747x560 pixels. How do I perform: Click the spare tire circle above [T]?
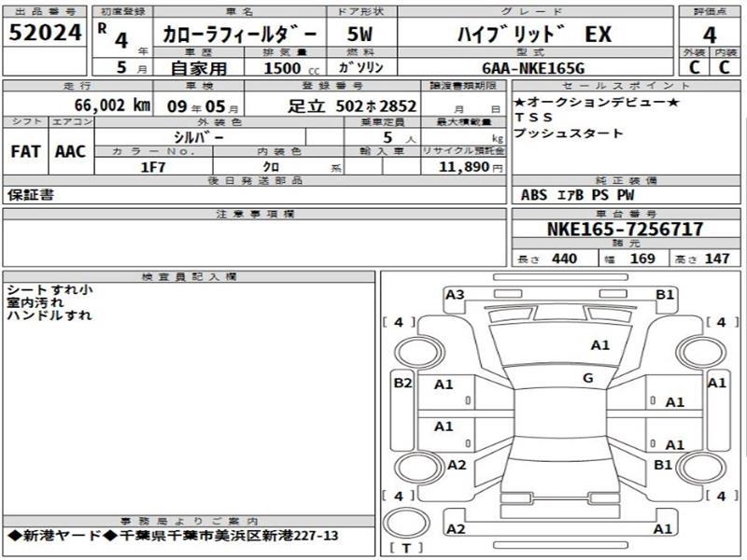[406, 524]
